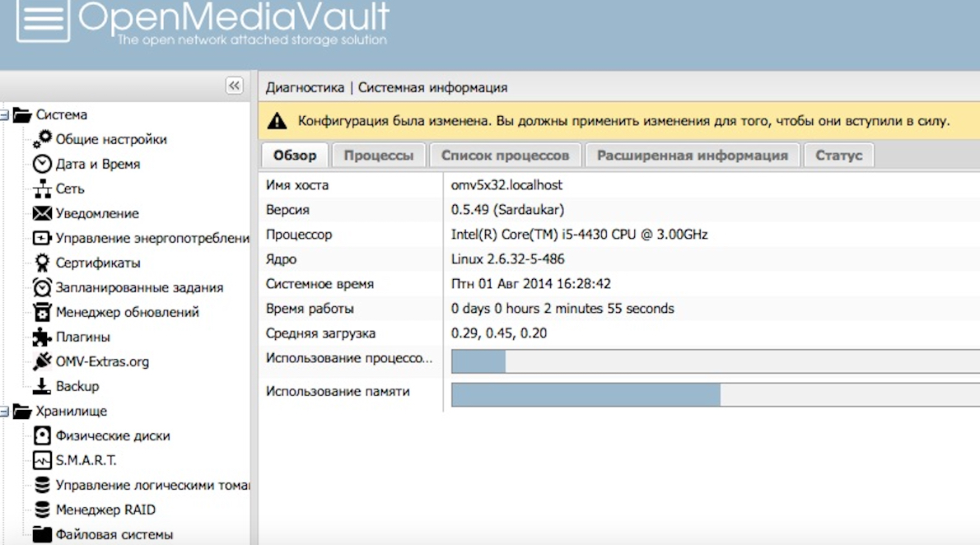The width and height of the screenshot is (980, 545).
Task: Click system time value Птн 01 Авг 2014
Action: click(x=530, y=284)
